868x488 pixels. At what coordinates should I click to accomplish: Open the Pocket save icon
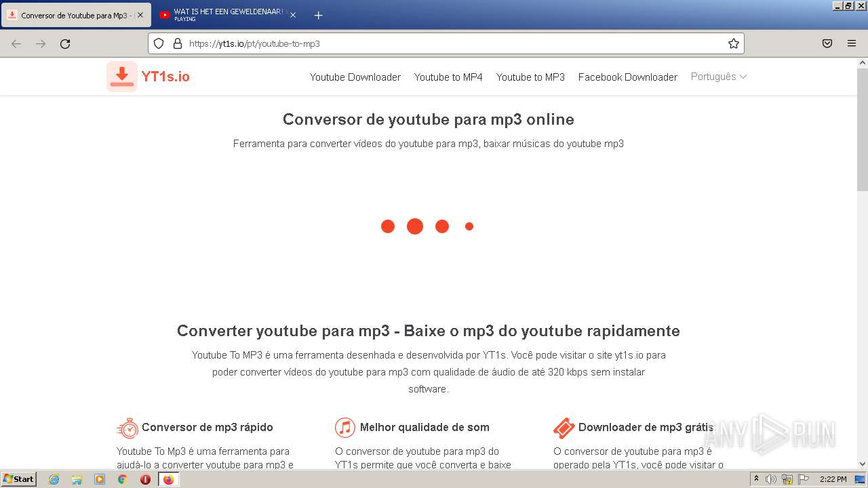coord(827,43)
